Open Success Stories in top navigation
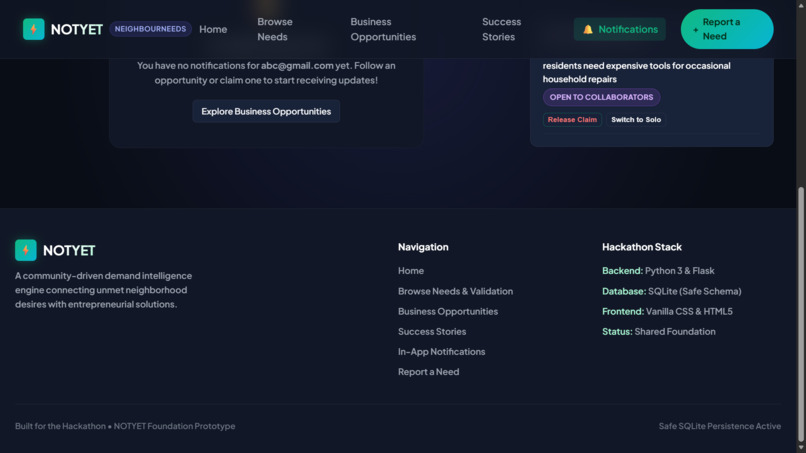Screen dimensions: 806x453 (x=501, y=29)
